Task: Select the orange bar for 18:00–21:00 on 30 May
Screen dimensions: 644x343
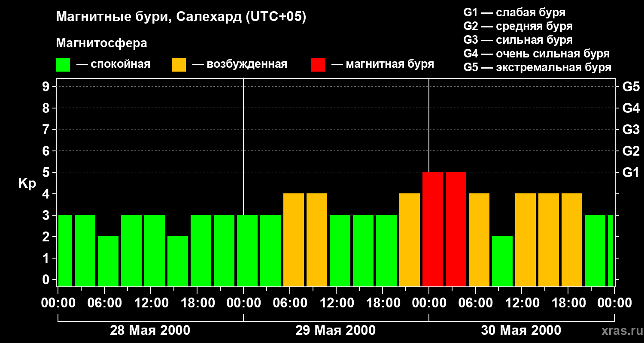Action: pos(572,240)
